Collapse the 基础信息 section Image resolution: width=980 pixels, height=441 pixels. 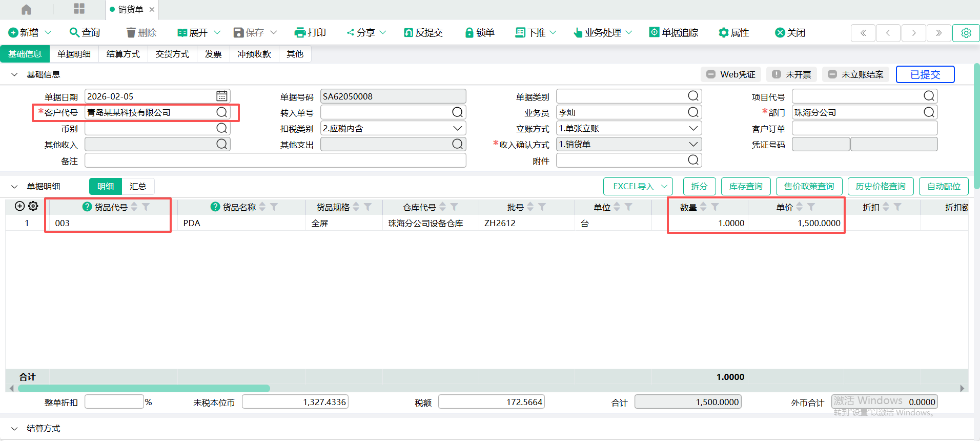point(14,75)
